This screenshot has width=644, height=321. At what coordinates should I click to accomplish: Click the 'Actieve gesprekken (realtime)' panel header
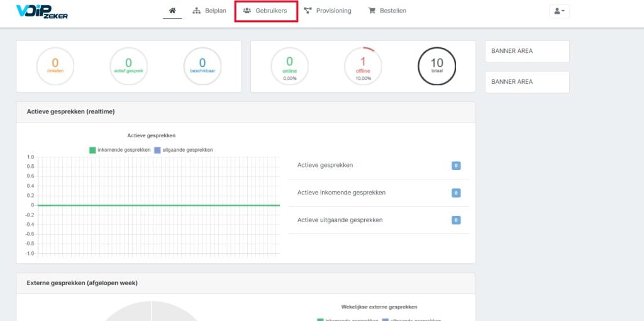pyautogui.click(x=246, y=112)
